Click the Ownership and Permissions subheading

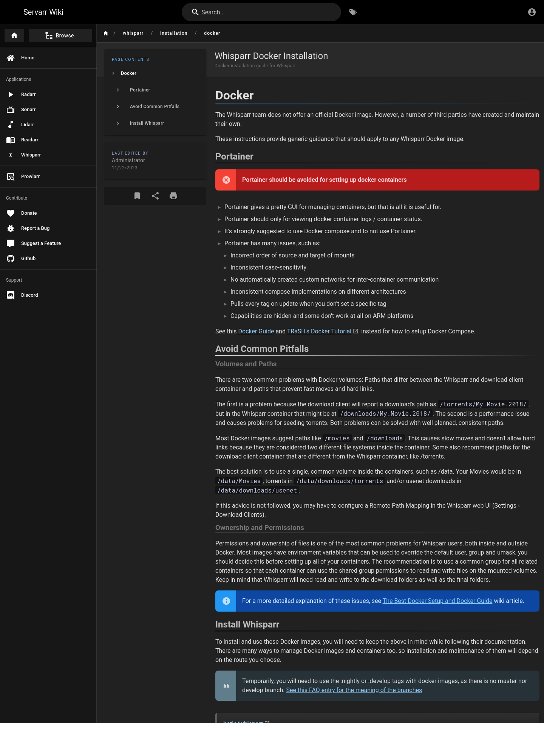click(260, 528)
